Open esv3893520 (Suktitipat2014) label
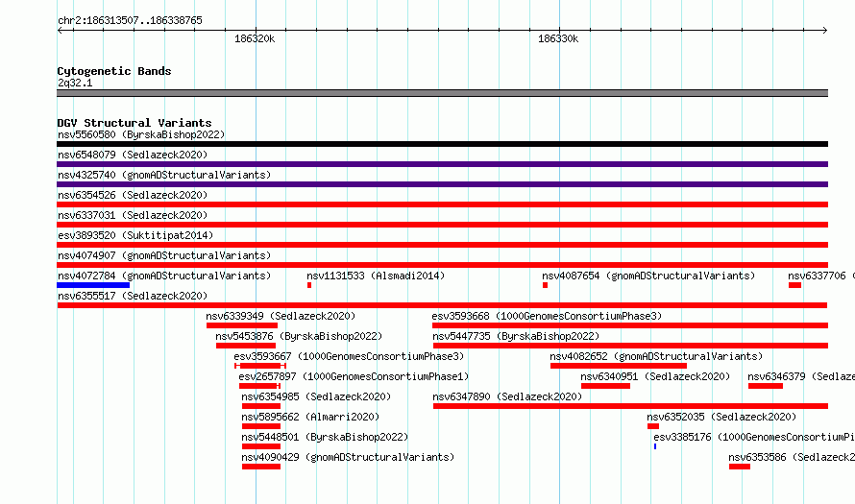 pos(135,235)
